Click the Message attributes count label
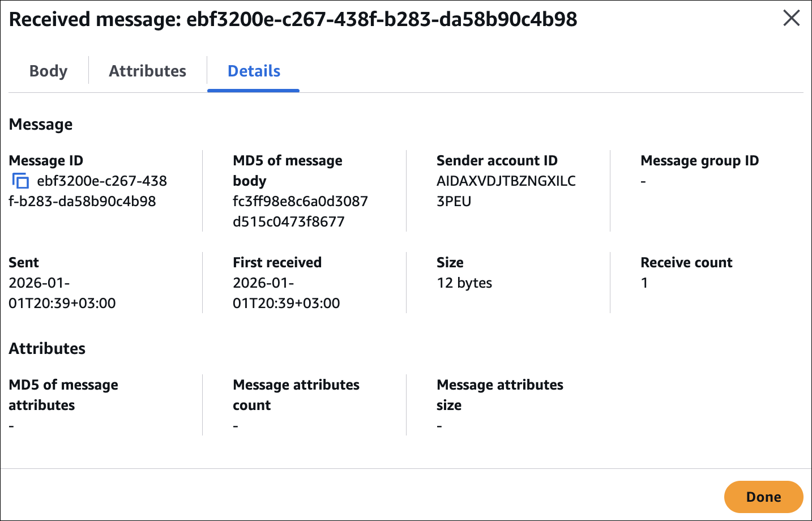This screenshot has width=812, height=521. coord(296,395)
